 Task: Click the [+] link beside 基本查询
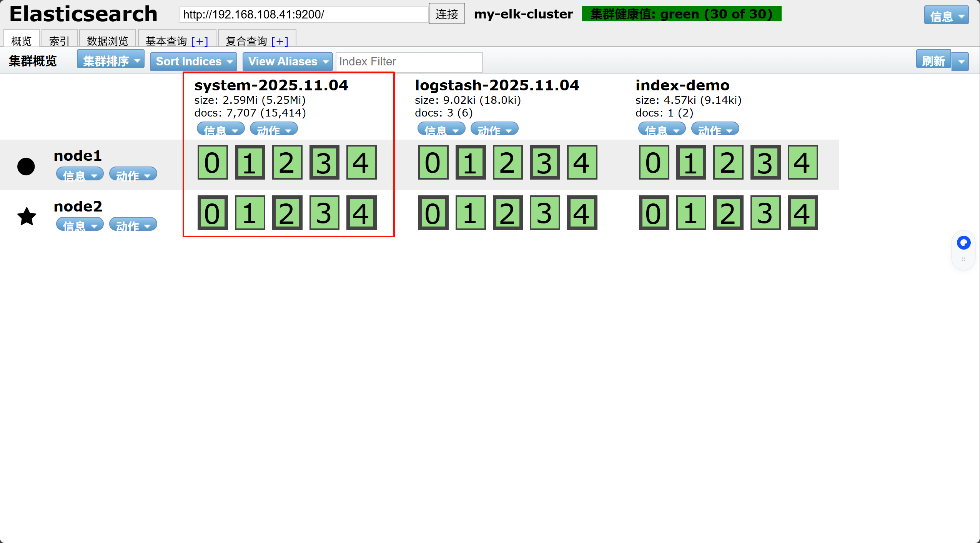pyautogui.click(x=200, y=41)
